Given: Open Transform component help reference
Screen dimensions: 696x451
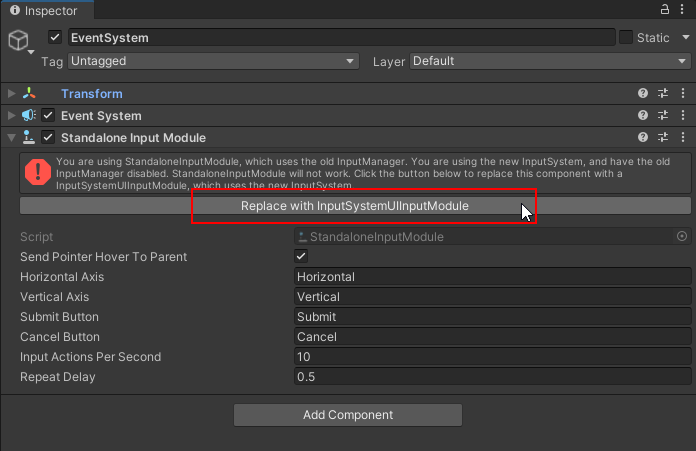Looking at the screenshot, I should coord(643,93).
